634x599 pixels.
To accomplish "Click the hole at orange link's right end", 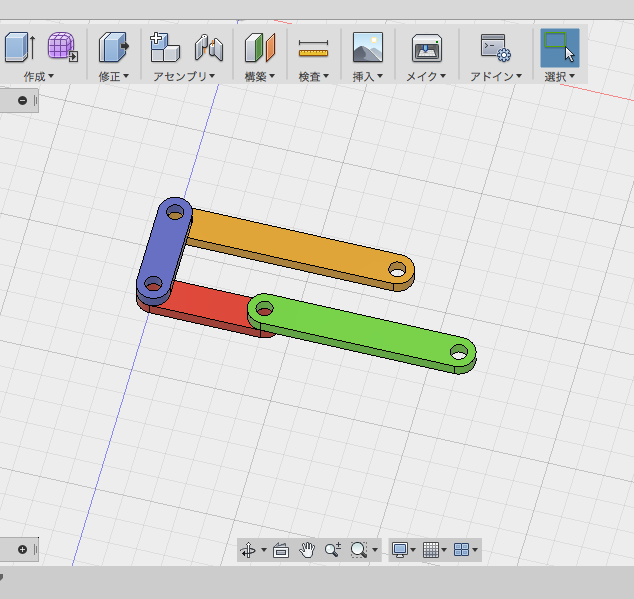I will point(397,269).
